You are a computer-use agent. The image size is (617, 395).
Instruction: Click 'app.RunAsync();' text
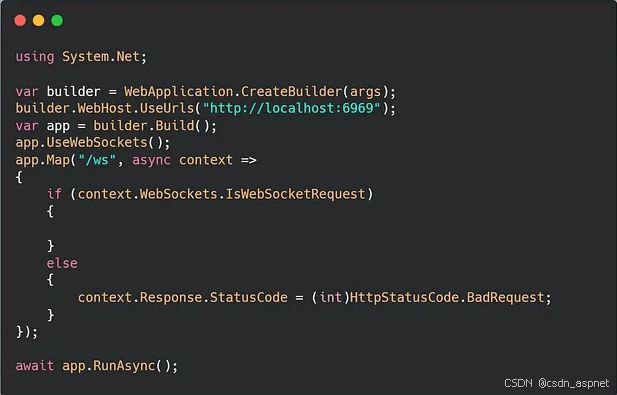(120, 366)
